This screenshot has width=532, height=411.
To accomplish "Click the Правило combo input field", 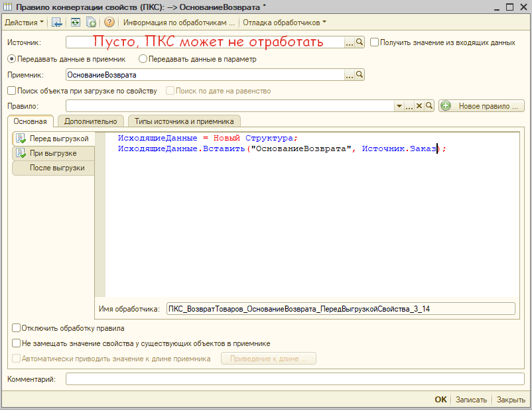I will click(x=230, y=106).
